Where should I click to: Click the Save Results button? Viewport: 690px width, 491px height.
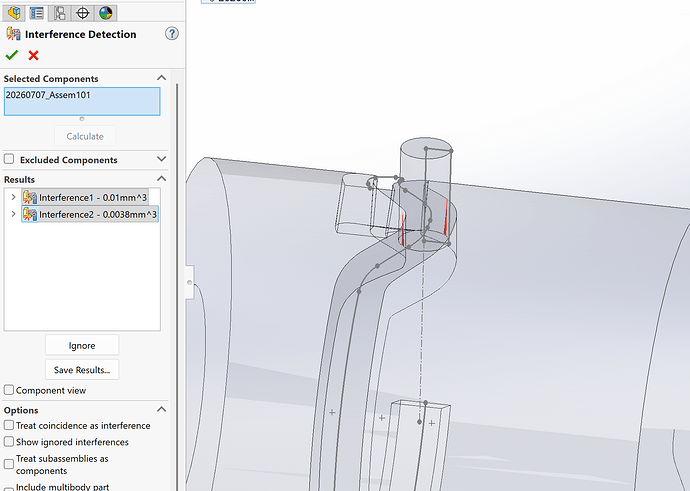click(x=82, y=370)
